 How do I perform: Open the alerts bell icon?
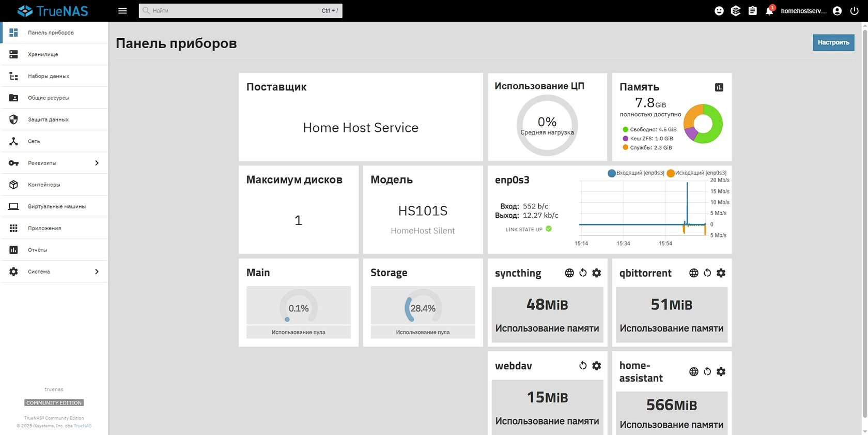pos(769,11)
